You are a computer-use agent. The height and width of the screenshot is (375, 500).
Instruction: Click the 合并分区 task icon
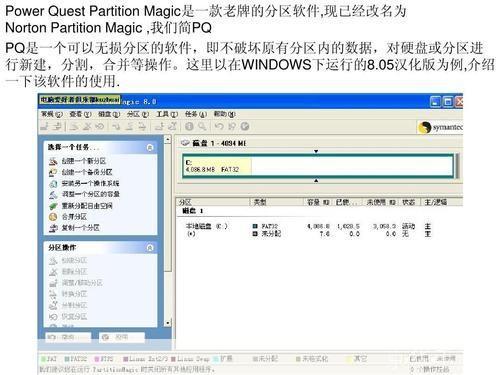pos(53,217)
